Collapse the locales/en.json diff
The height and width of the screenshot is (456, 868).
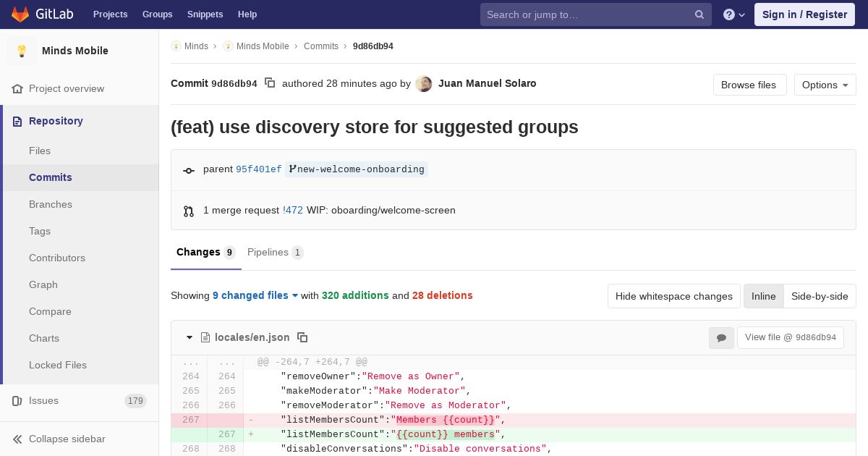click(190, 337)
